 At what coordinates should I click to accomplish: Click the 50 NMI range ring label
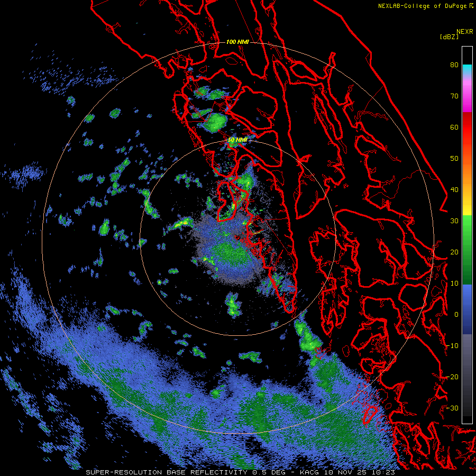[237, 140]
